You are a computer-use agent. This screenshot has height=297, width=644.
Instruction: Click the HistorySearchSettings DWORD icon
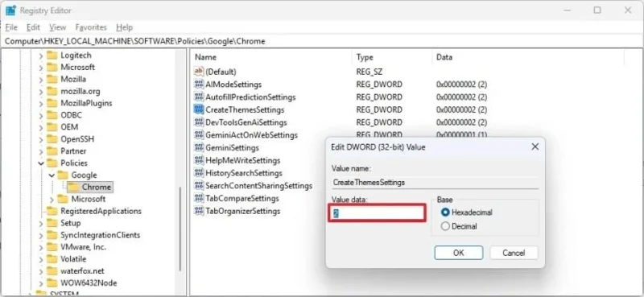pyautogui.click(x=199, y=173)
